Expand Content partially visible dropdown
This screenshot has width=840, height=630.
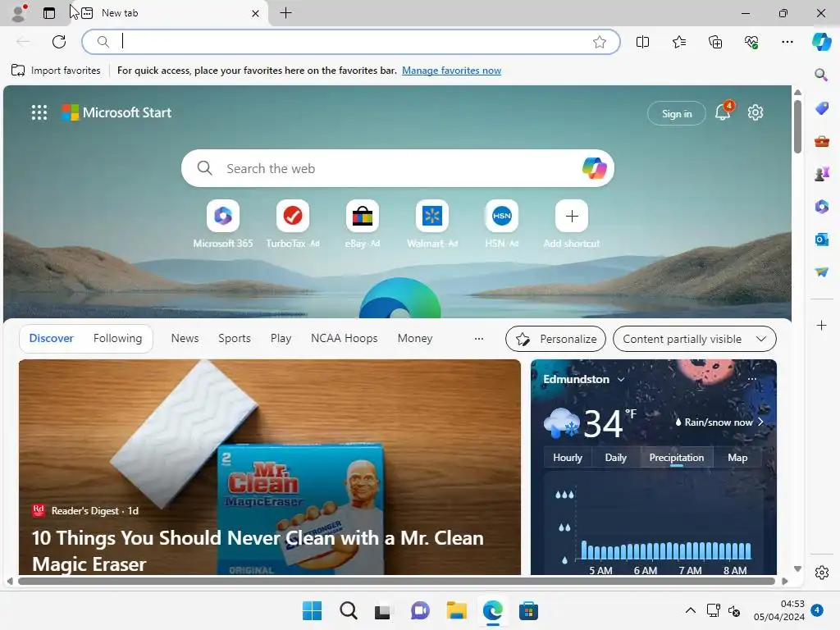(x=694, y=339)
